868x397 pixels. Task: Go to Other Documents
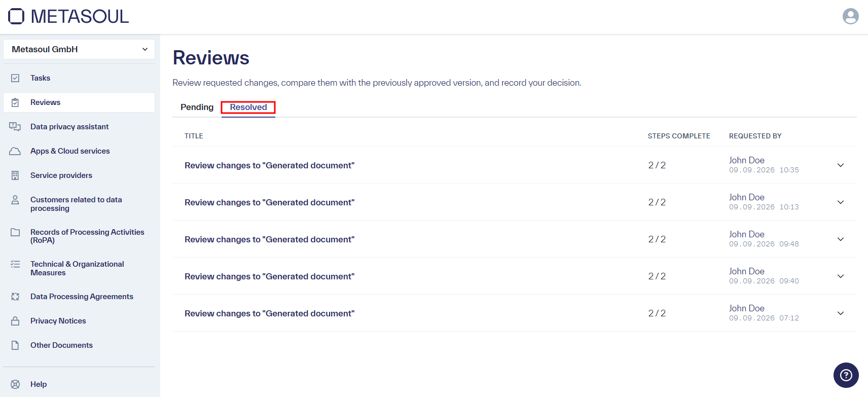[x=79, y=345]
